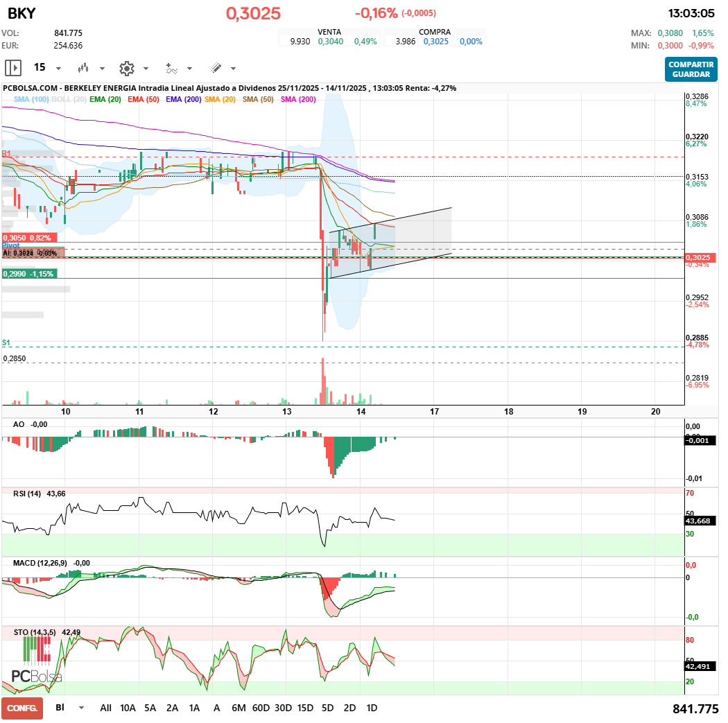Select the A time range
The height and width of the screenshot is (723, 728).
[x=216, y=708]
